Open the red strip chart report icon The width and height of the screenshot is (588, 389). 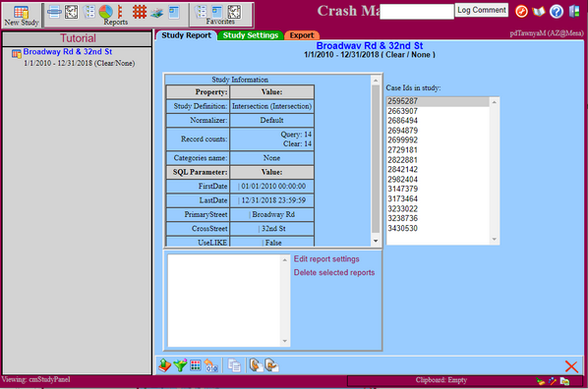120,12
